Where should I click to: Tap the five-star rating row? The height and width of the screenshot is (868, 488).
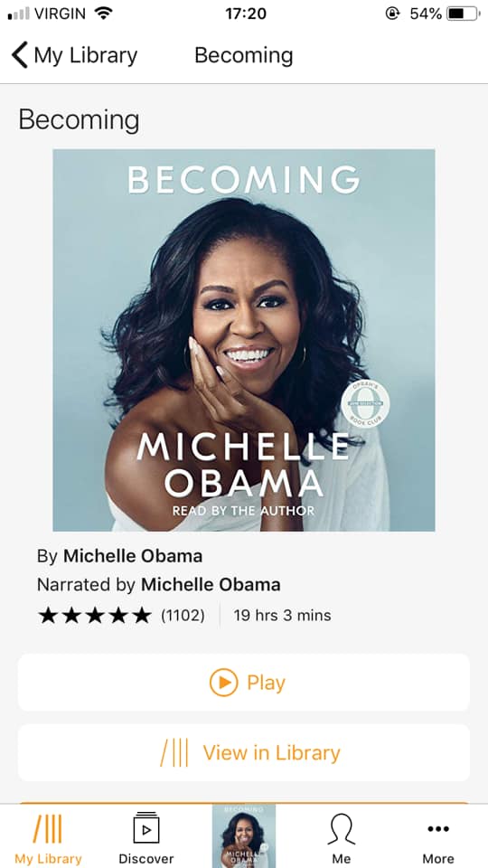[x=95, y=616]
